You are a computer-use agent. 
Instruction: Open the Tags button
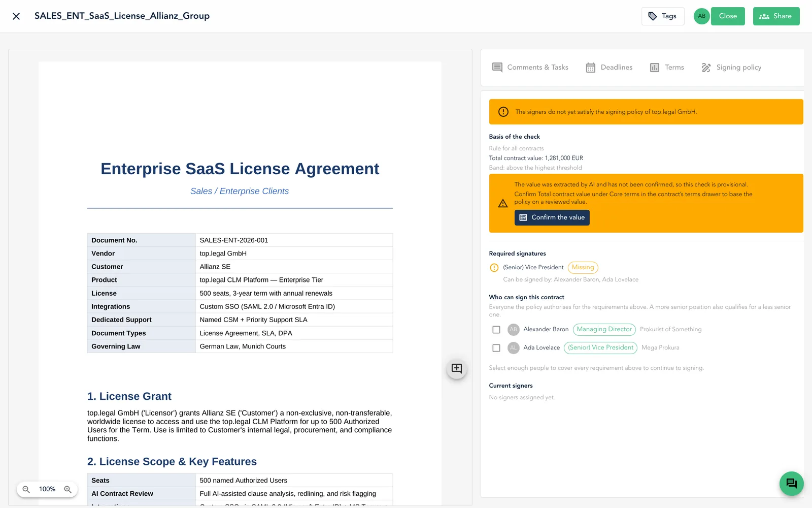[663, 16]
